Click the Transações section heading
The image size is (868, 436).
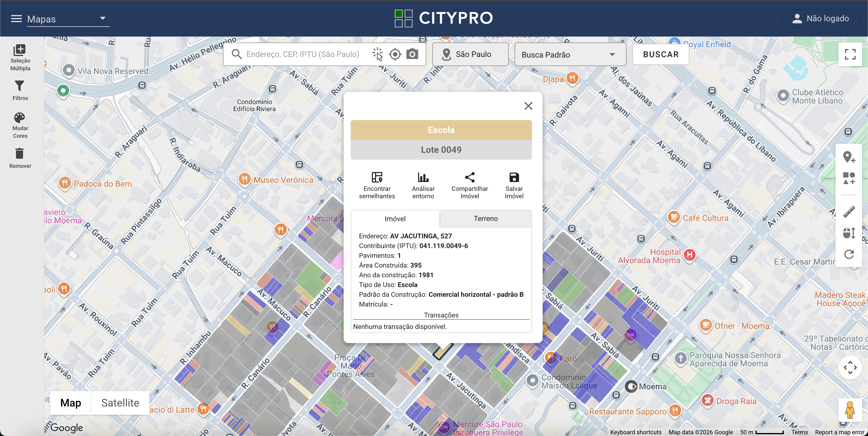tap(441, 315)
